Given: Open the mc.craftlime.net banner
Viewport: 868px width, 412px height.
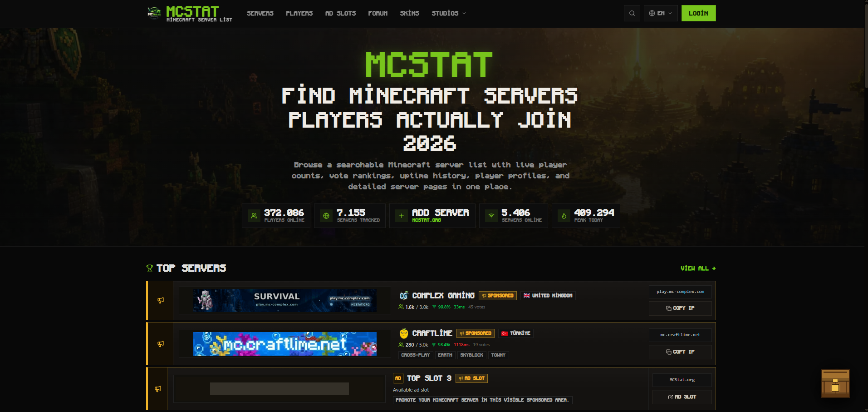Looking at the screenshot, I should (x=285, y=344).
